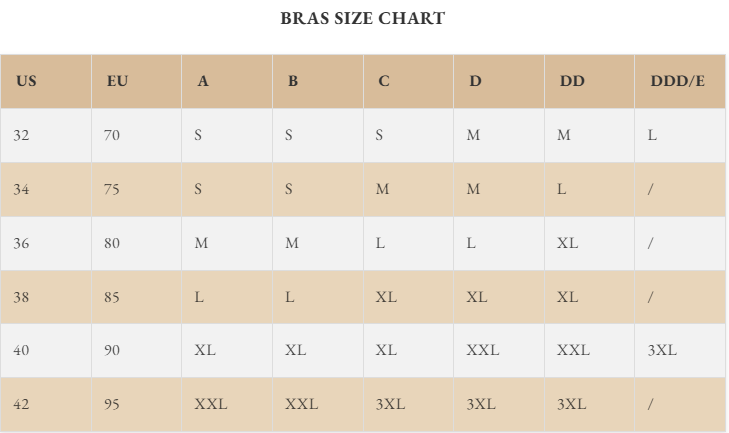
Task: Click the 3XL cell in the size 40 row
Action: (662, 350)
